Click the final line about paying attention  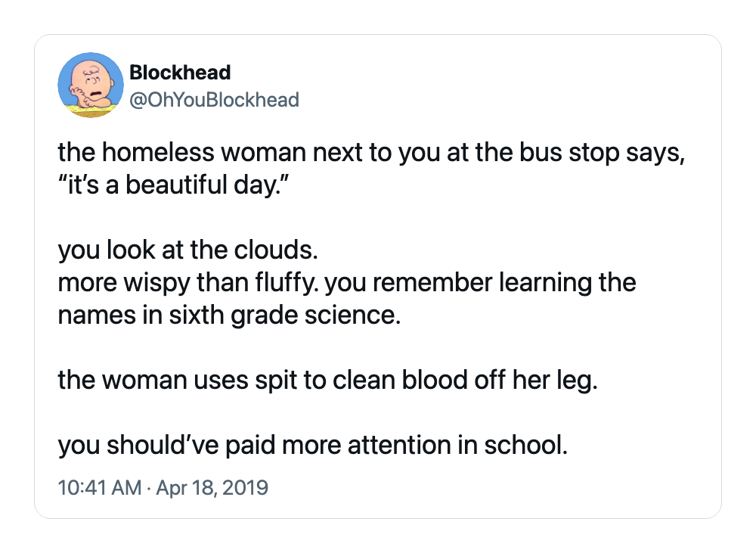[313, 446]
